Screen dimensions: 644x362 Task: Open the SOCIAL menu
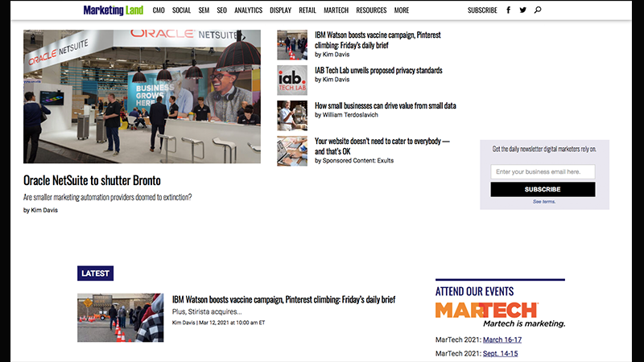coord(181,10)
